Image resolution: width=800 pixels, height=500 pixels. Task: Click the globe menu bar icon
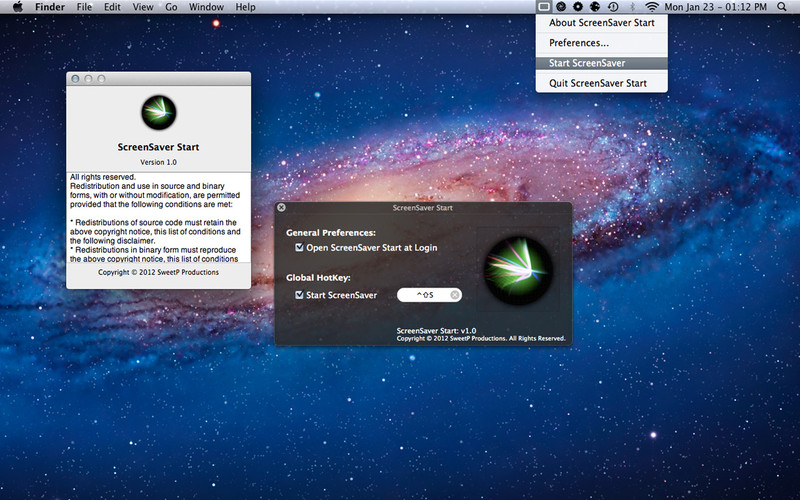pyautogui.click(x=595, y=7)
